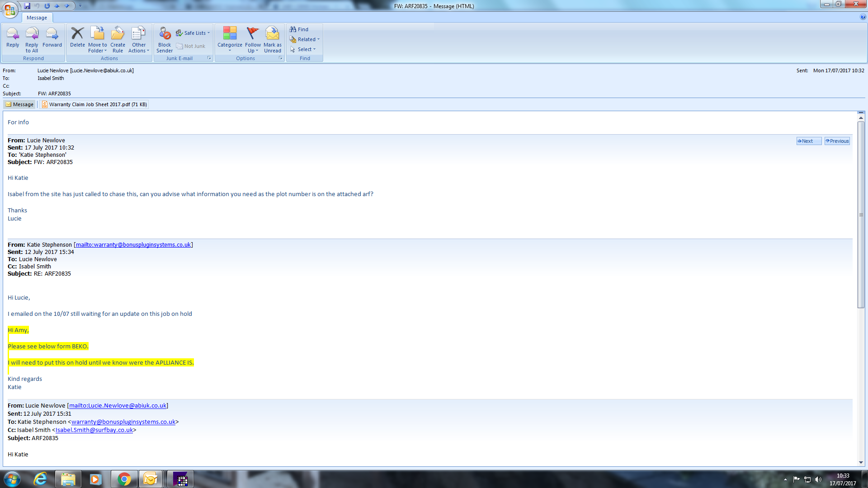Screen dimensions: 868x488
Task: Open Google Chrome from the taskbar
Action: (x=124, y=479)
